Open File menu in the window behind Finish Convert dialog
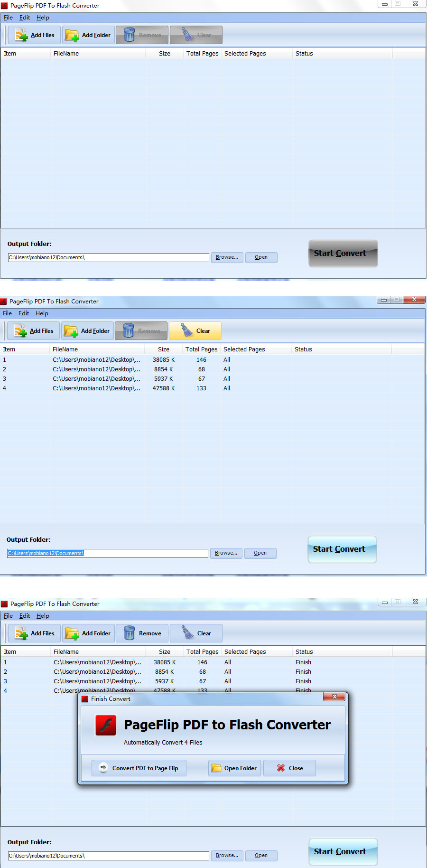The height and width of the screenshot is (868, 427). (8, 616)
